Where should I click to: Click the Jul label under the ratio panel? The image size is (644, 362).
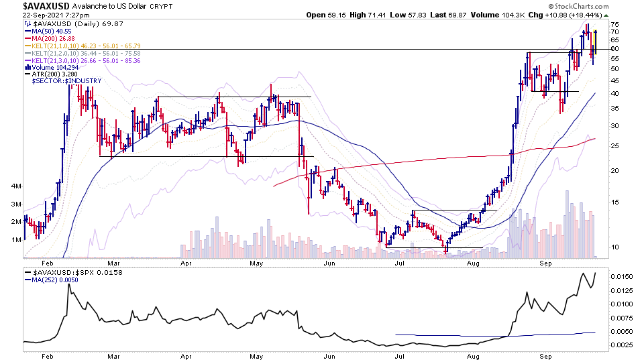coord(399,356)
